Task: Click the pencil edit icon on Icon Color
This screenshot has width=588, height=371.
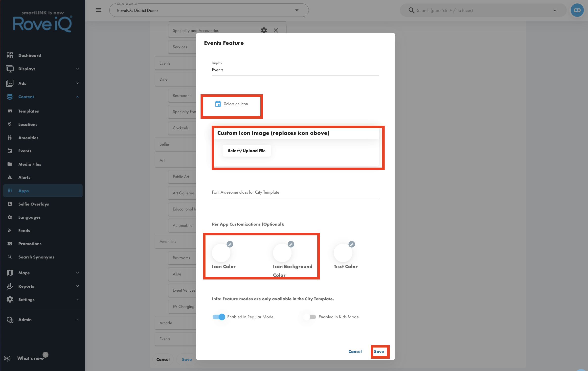Action: 230,244
